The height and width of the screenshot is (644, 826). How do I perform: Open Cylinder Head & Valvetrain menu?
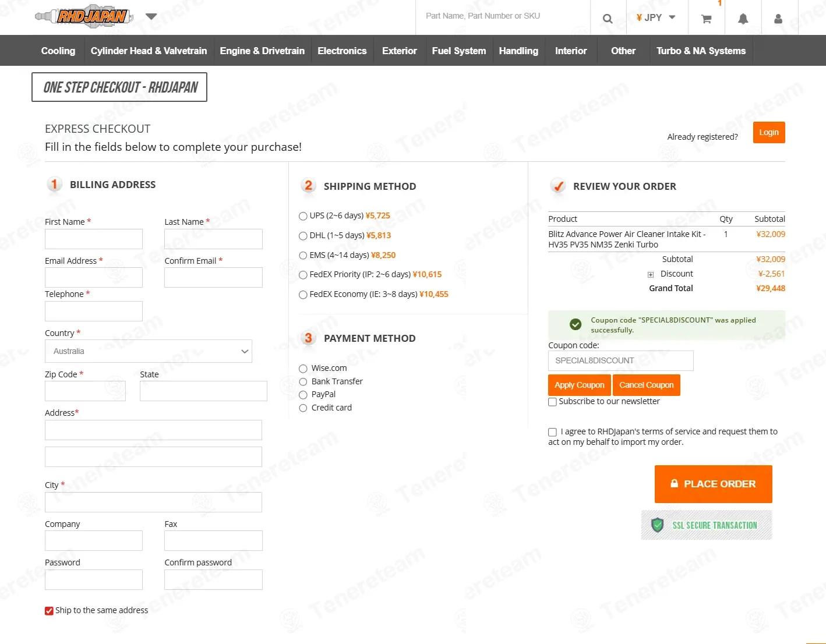click(149, 51)
